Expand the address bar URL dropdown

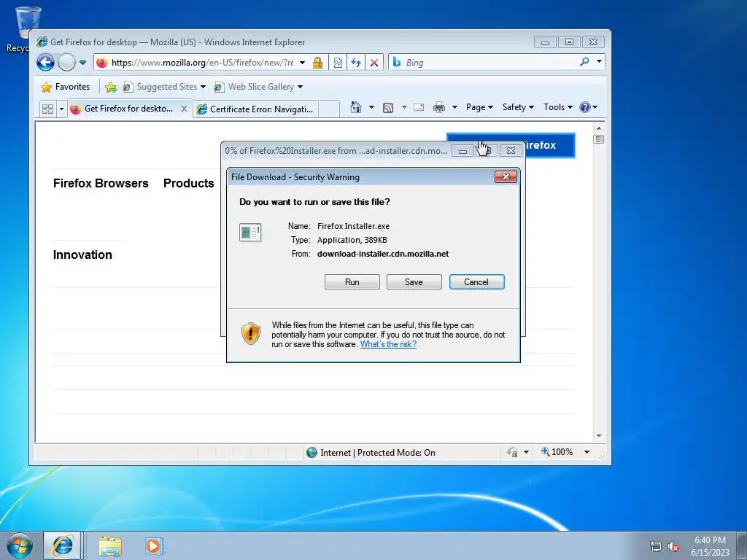click(x=302, y=63)
